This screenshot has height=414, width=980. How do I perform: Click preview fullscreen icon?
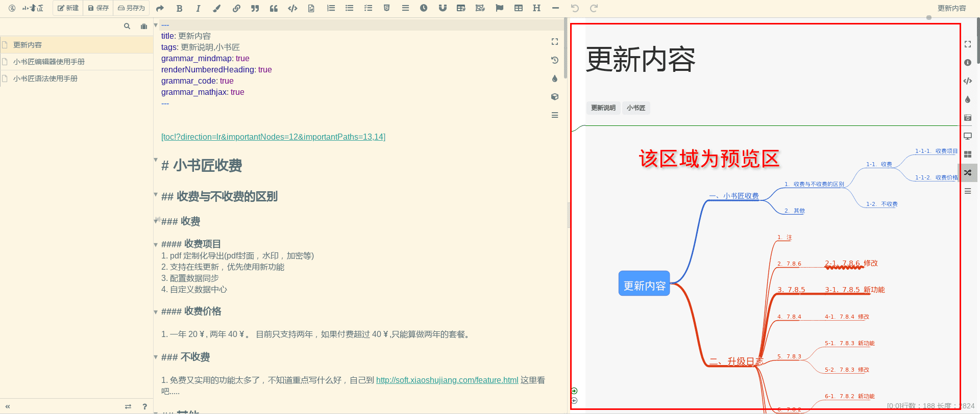coord(968,44)
